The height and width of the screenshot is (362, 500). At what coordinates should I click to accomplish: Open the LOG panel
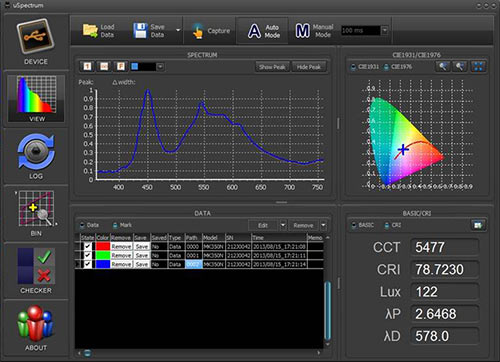coord(36,156)
